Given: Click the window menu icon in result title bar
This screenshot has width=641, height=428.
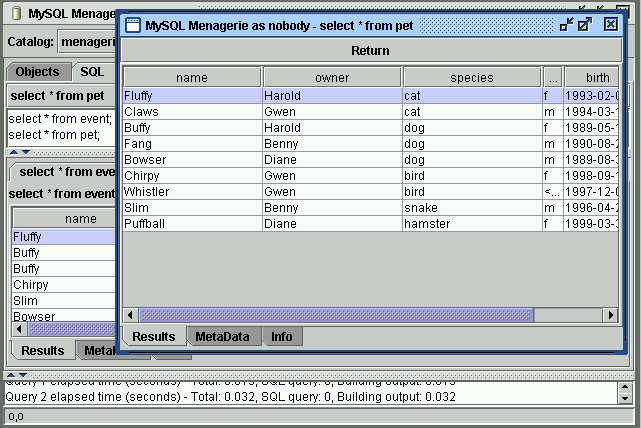Looking at the screenshot, I should (x=132, y=24).
